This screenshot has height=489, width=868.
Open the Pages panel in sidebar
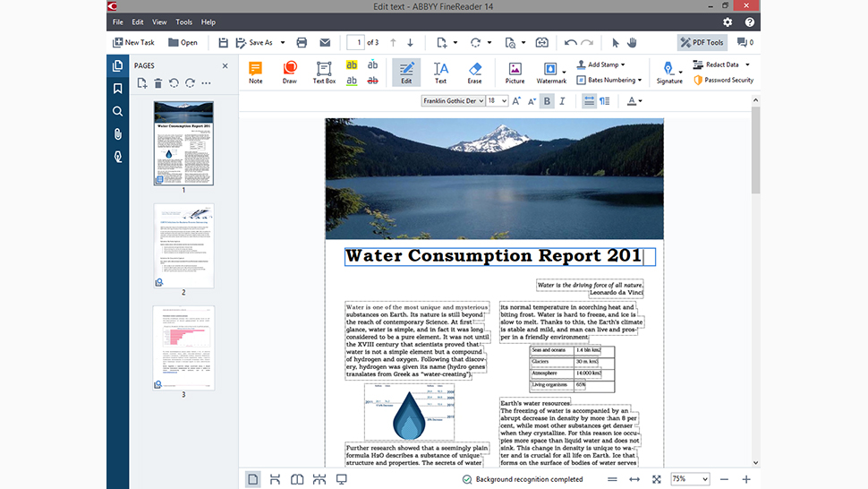point(117,65)
